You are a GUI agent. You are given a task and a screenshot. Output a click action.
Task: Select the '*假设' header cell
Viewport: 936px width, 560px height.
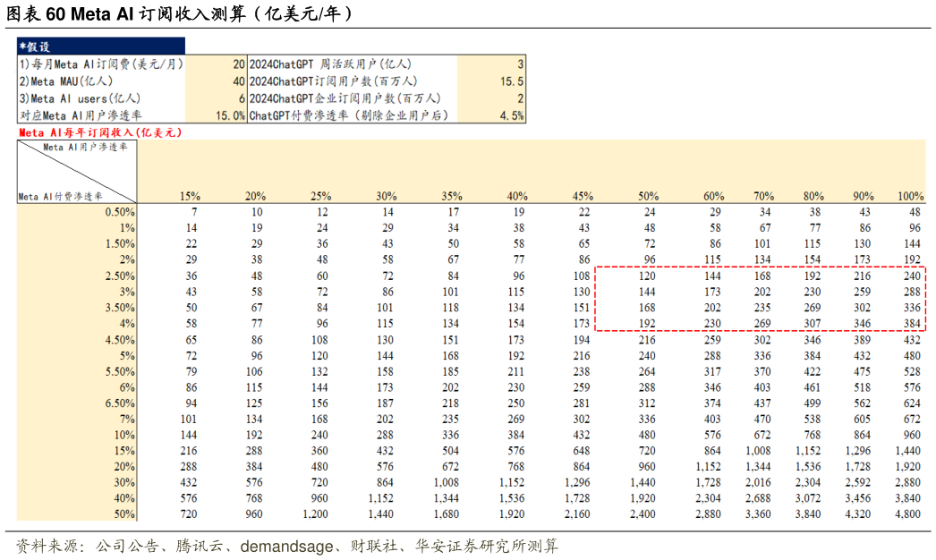101,47
